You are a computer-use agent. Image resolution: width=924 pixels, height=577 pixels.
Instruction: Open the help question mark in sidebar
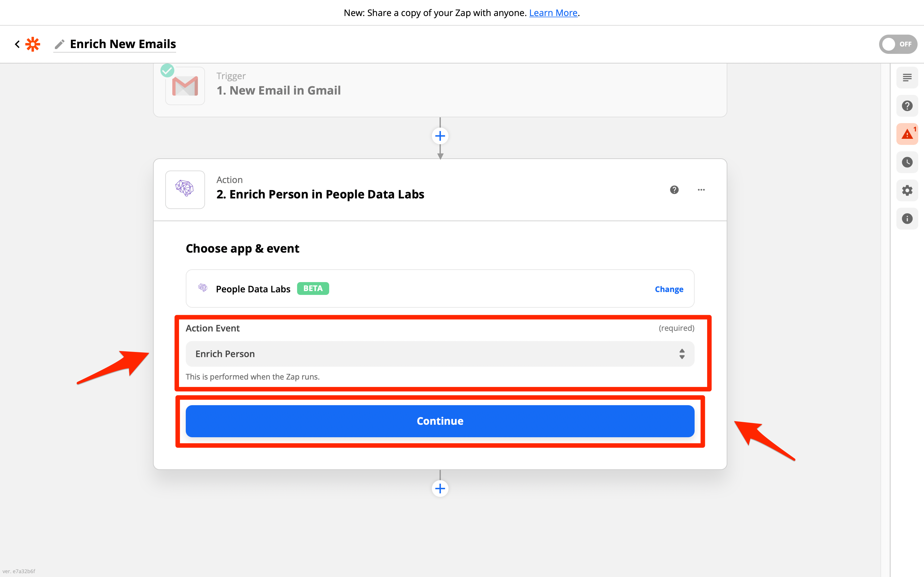coord(907,106)
